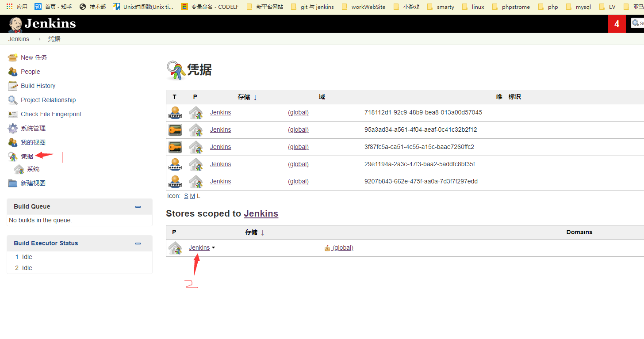Click the Jenkins butler logo icon

click(x=15, y=25)
